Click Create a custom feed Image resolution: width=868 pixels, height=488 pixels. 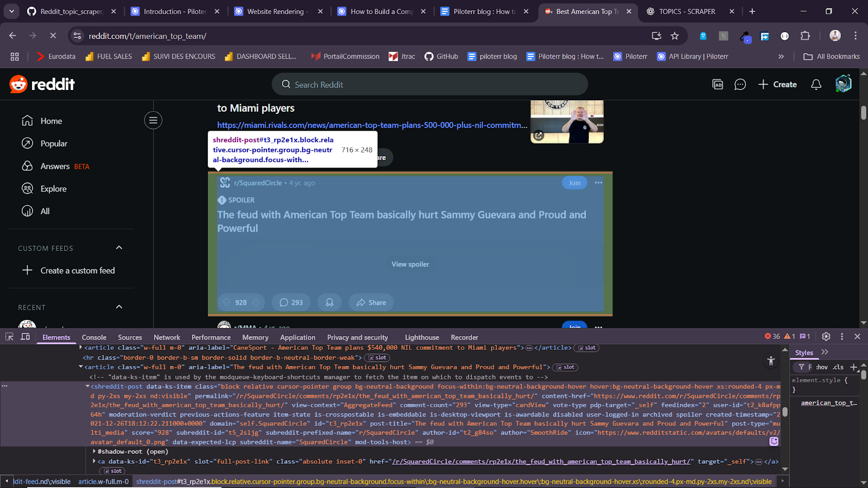point(68,271)
